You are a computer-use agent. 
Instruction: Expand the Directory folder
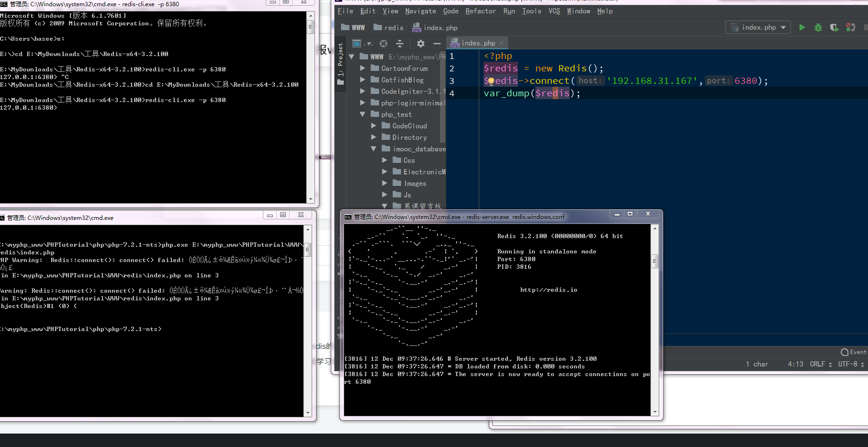click(x=374, y=137)
